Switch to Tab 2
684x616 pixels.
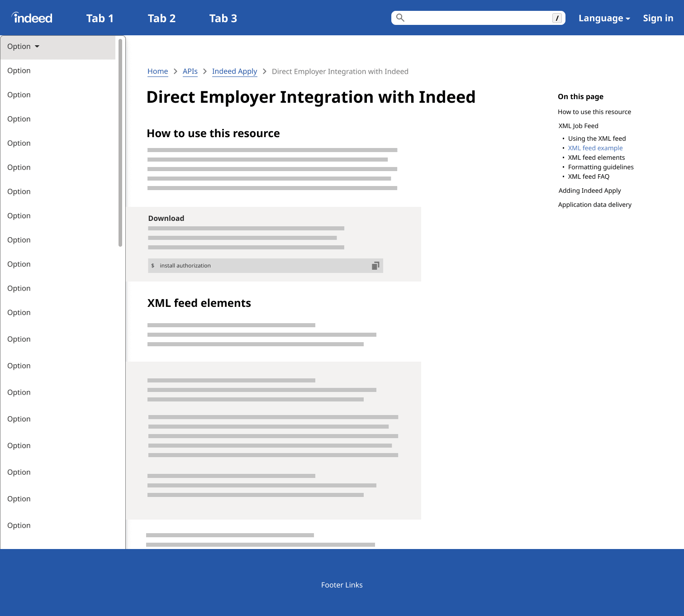click(161, 18)
